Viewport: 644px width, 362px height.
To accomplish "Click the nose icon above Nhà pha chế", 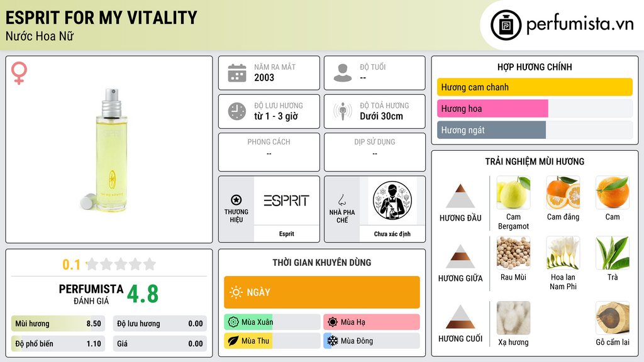I will pos(341,200).
